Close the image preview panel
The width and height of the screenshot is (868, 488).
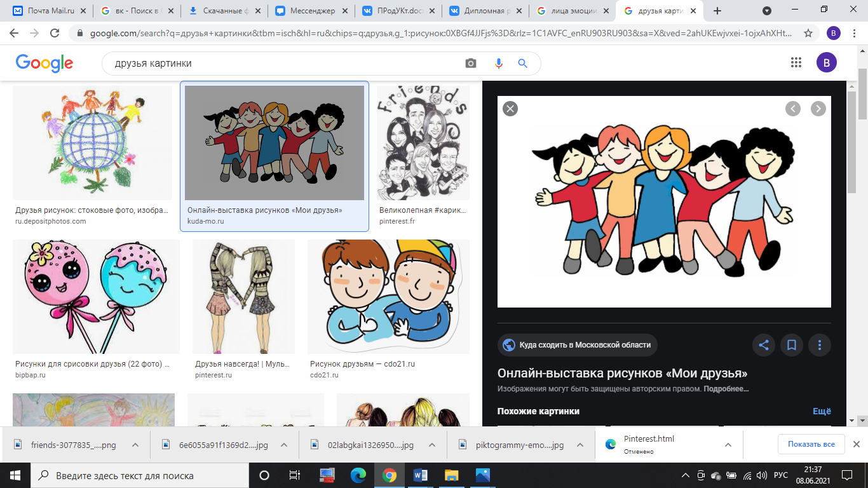pyautogui.click(x=510, y=109)
